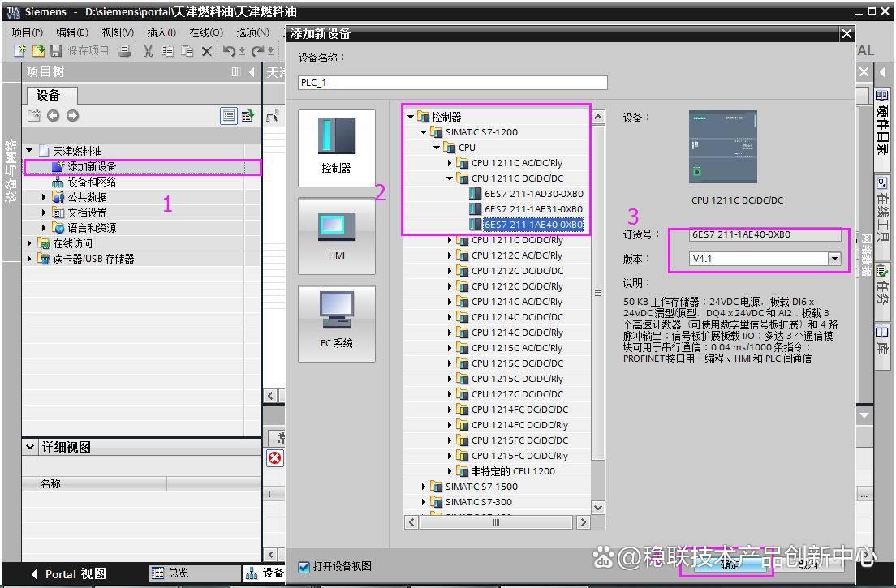
Task: Select the HMI device category
Action: pos(337,236)
